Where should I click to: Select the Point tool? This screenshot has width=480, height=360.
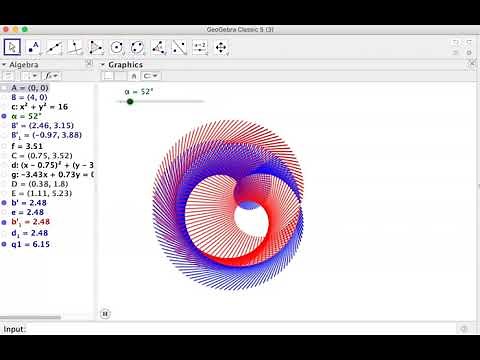point(33,47)
